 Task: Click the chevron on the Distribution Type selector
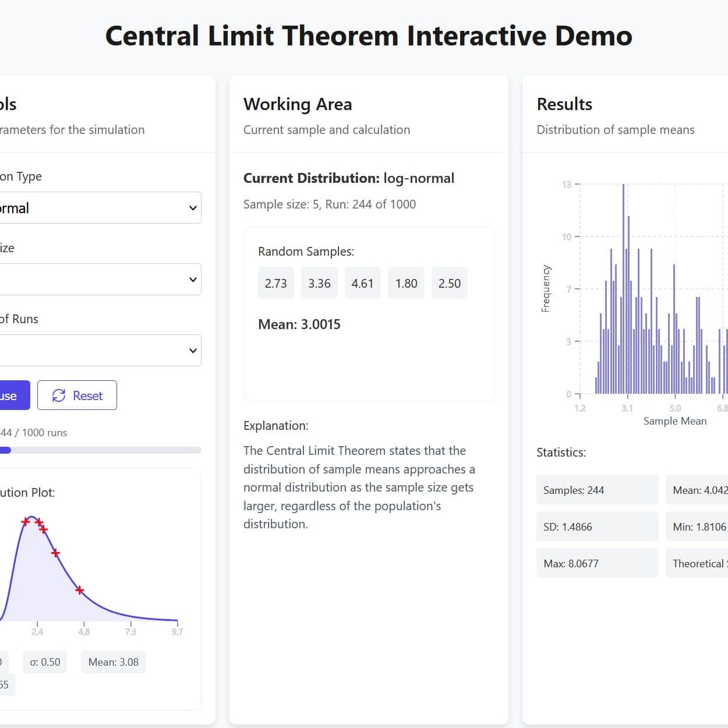click(x=193, y=207)
